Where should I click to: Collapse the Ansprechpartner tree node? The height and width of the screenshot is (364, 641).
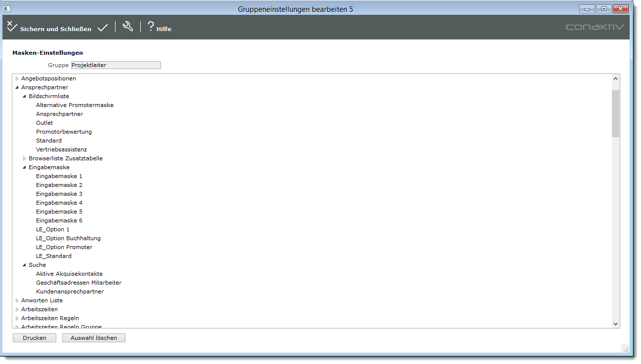(17, 87)
